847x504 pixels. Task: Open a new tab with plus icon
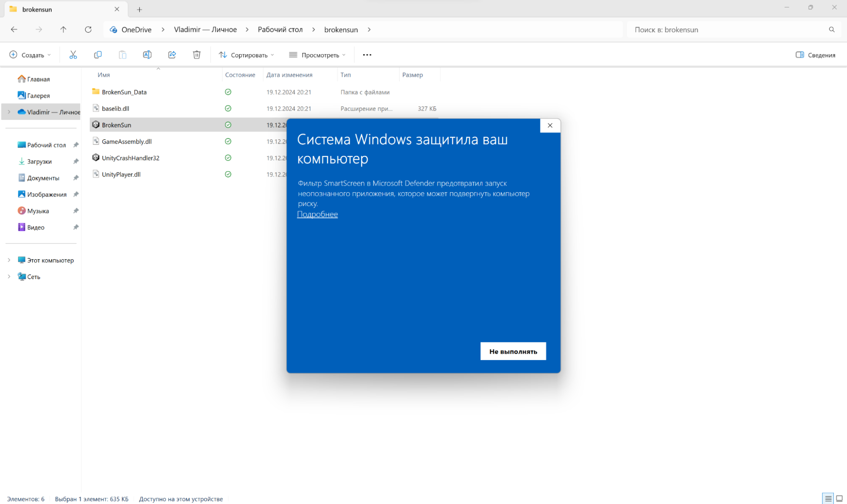click(139, 9)
